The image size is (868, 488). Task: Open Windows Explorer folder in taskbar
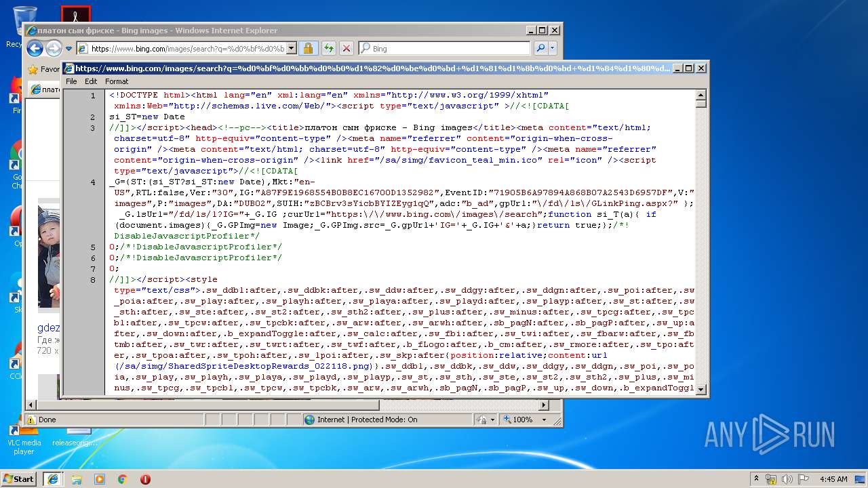coord(77,479)
